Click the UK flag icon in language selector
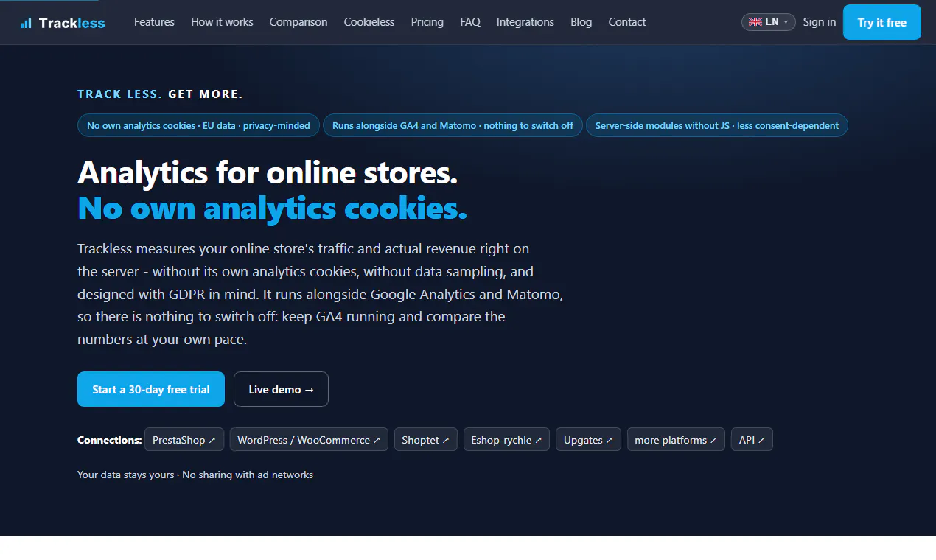Screen dimensions: 936x560 point(755,22)
